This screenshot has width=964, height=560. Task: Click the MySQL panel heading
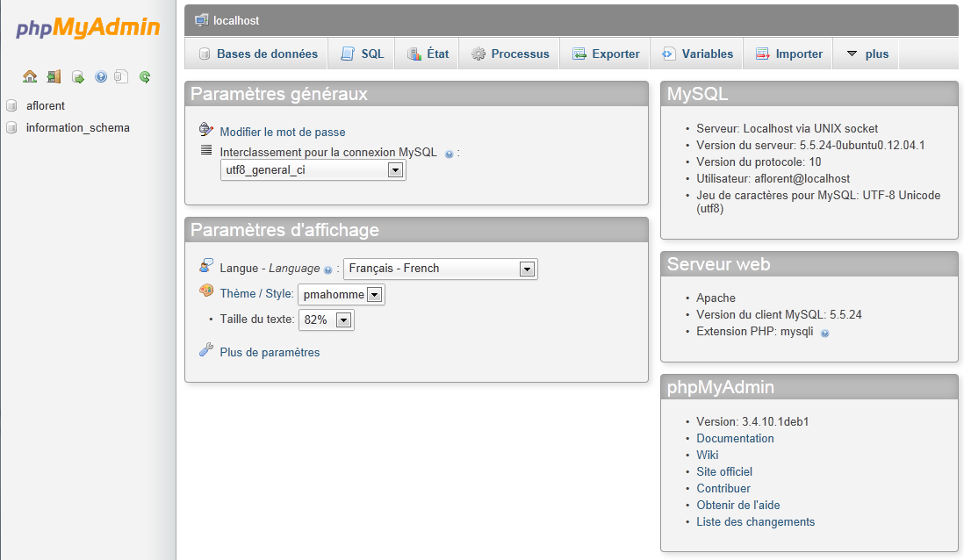click(809, 94)
